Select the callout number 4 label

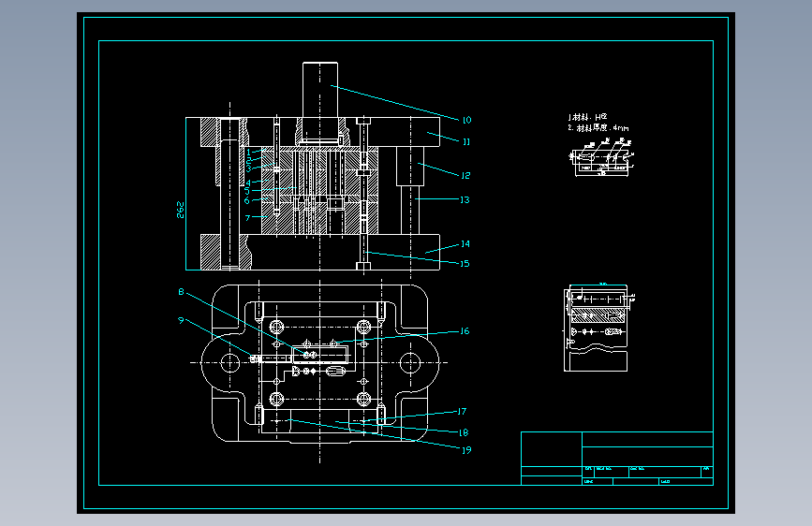click(x=248, y=183)
